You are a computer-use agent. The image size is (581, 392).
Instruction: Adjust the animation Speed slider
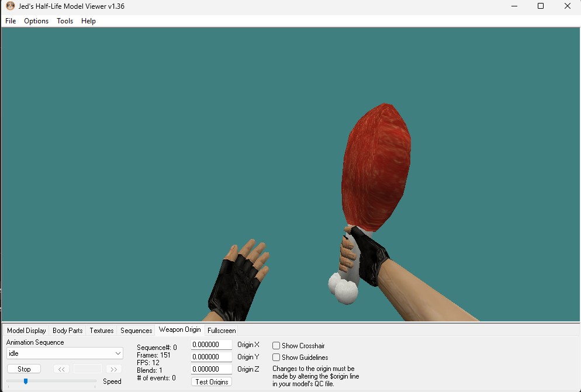click(26, 381)
